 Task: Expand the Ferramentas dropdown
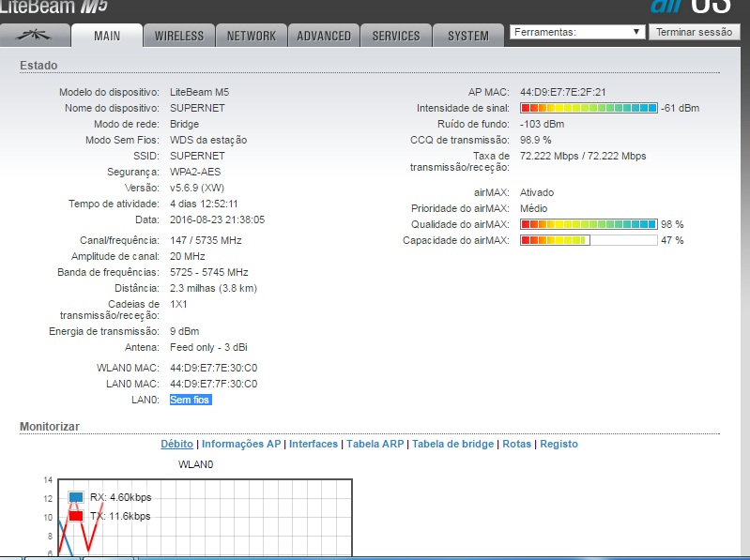pos(577,32)
